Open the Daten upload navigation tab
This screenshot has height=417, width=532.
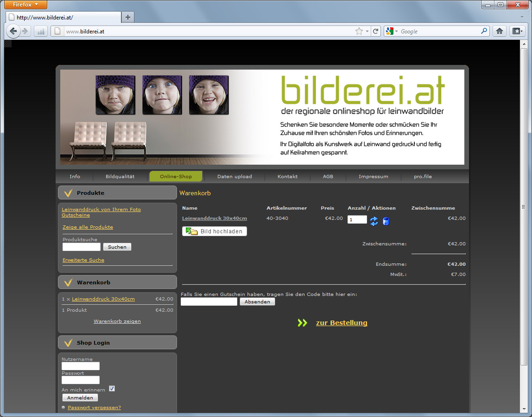click(234, 177)
